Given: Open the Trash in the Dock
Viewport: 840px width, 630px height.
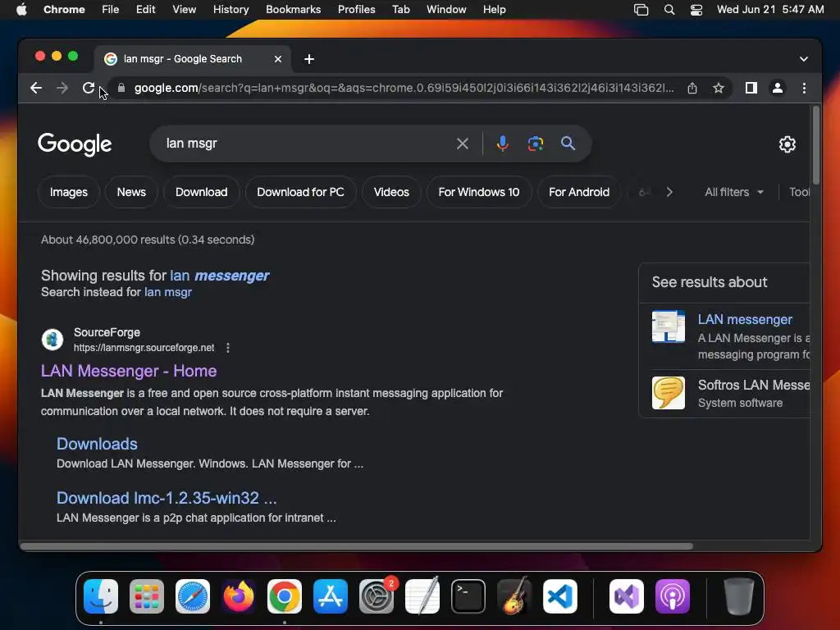Looking at the screenshot, I should point(739,596).
